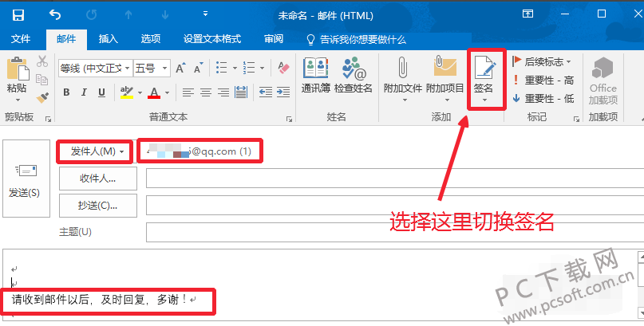Apply the yellow text highlight color
Viewport: 644px width, 326px height.
[x=127, y=92]
